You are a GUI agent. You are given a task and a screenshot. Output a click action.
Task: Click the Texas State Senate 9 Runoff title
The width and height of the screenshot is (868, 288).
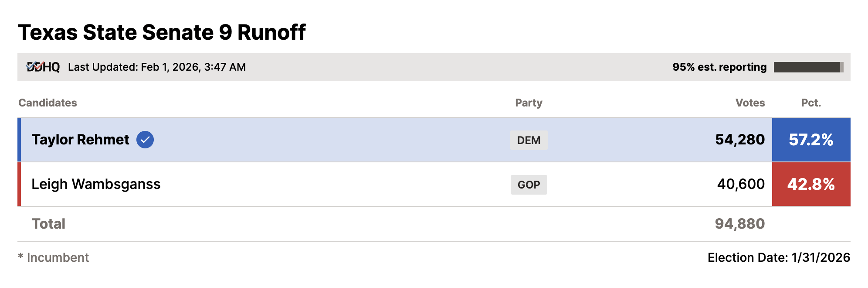[162, 32]
